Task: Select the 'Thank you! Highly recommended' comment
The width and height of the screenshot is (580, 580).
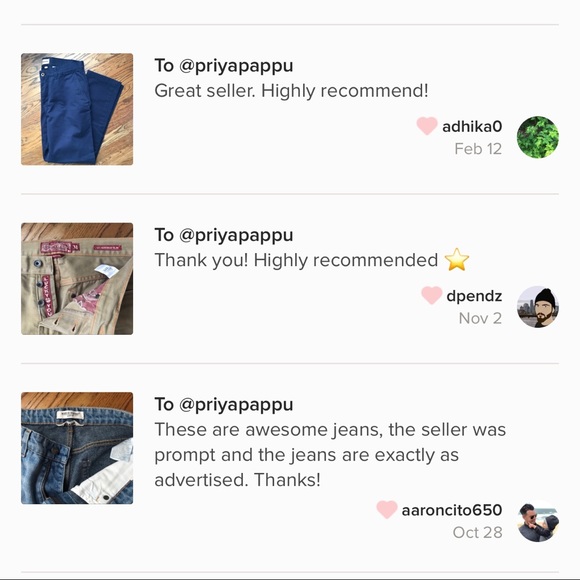Action: 296,260
